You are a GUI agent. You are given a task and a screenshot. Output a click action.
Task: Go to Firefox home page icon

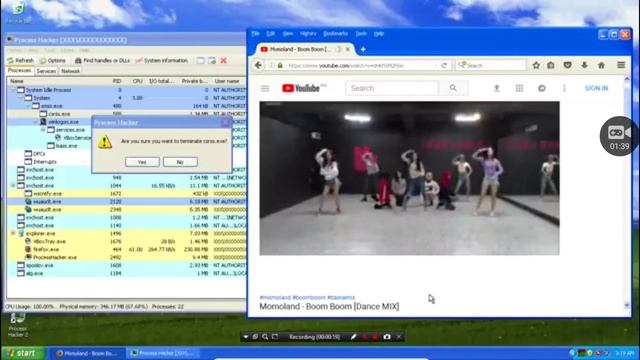[x=601, y=65]
